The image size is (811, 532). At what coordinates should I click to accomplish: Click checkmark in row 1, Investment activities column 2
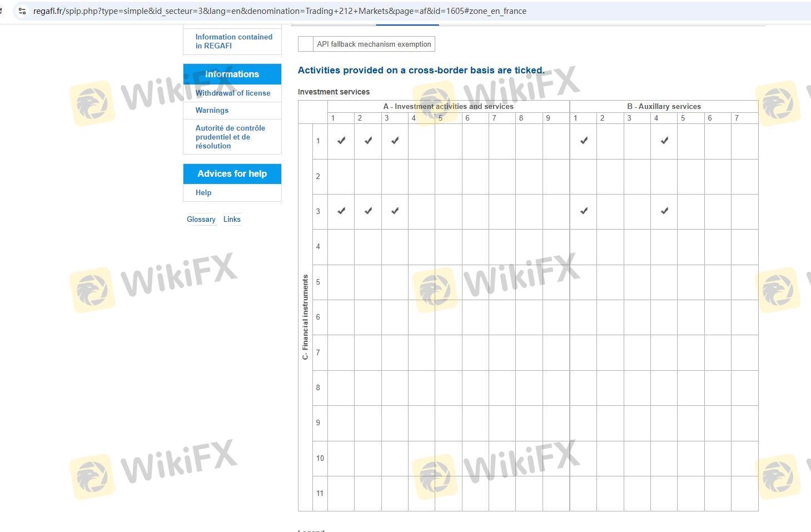pos(368,141)
